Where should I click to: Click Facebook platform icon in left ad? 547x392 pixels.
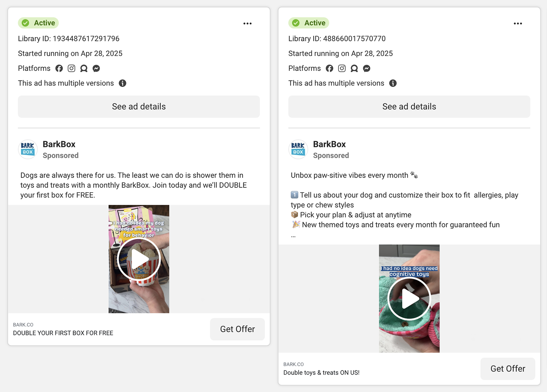[59, 68]
